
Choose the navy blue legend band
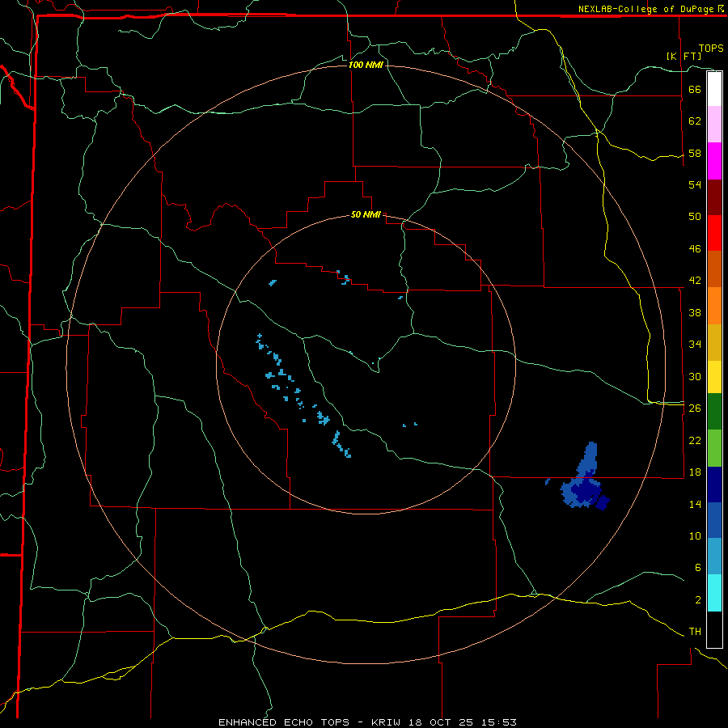[714, 485]
